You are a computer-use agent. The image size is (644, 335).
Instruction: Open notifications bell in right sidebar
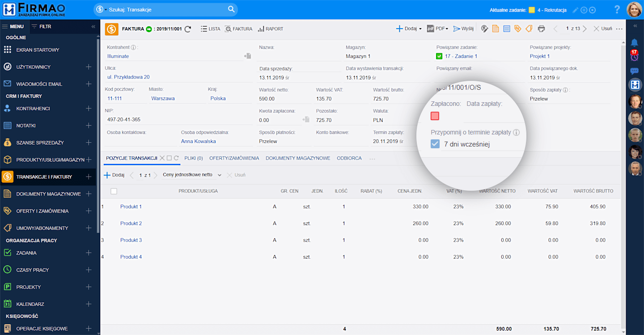pyautogui.click(x=634, y=42)
